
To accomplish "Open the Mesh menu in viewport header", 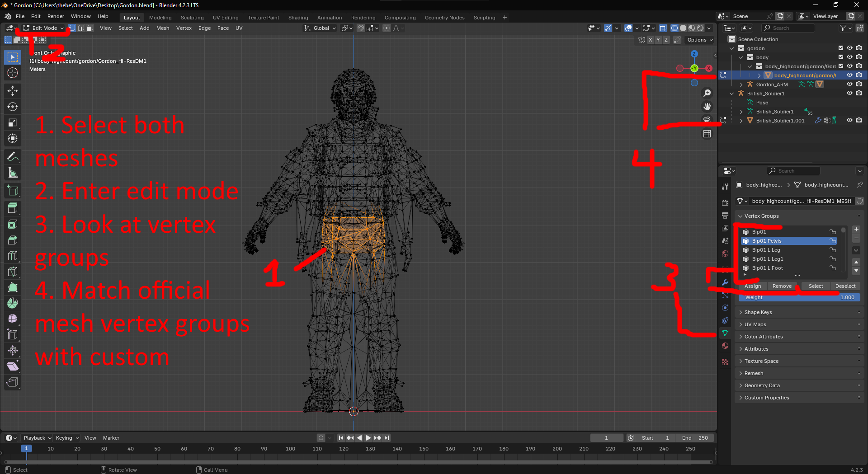I will click(163, 28).
